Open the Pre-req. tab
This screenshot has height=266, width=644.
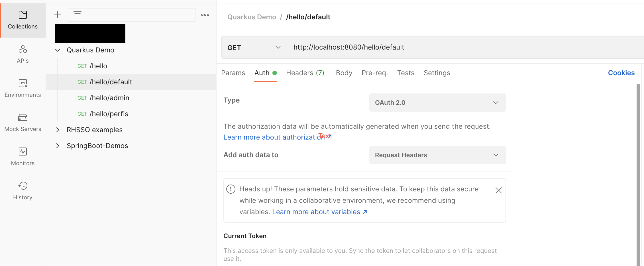pos(375,73)
